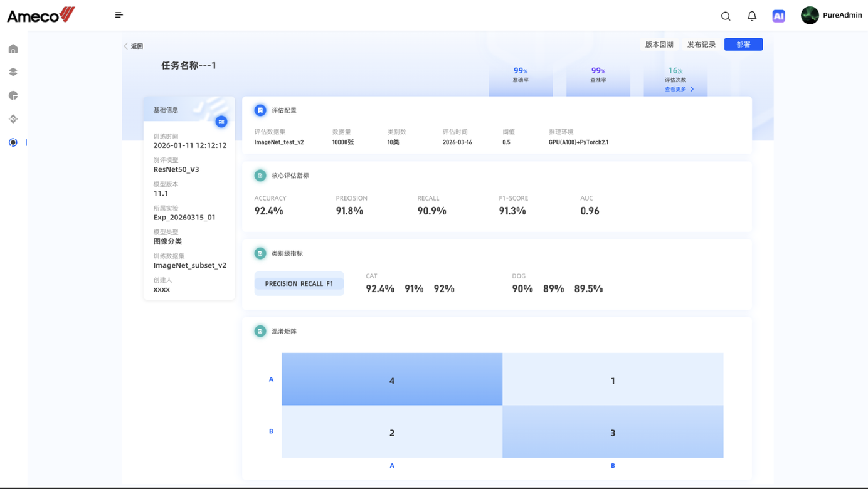Screen dimensions: 868x489
Task: Click threshold value 0.5
Action: point(506,142)
